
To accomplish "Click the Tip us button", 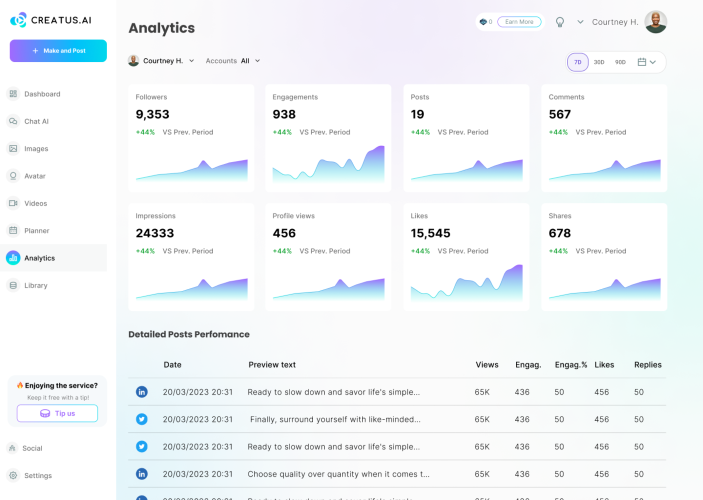I will pyautogui.click(x=57, y=413).
